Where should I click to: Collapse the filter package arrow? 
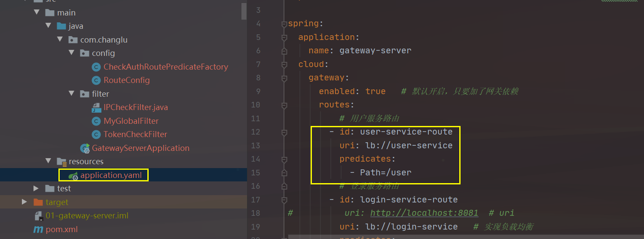coord(71,94)
